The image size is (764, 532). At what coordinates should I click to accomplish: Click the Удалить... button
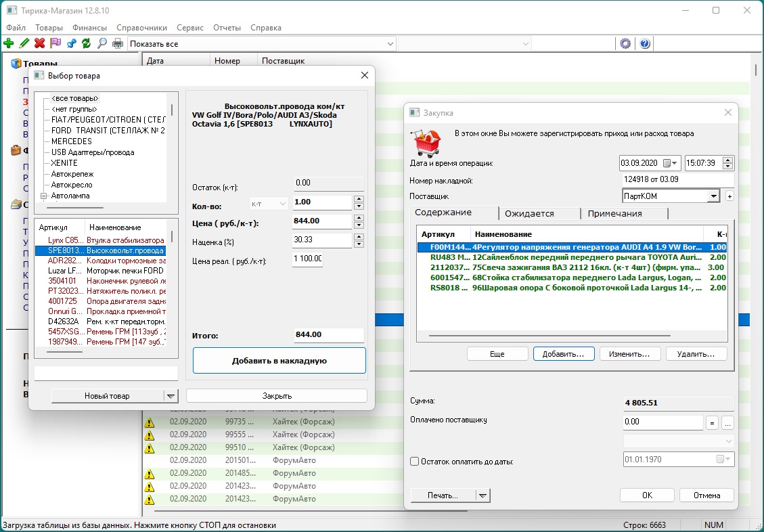point(696,354)
